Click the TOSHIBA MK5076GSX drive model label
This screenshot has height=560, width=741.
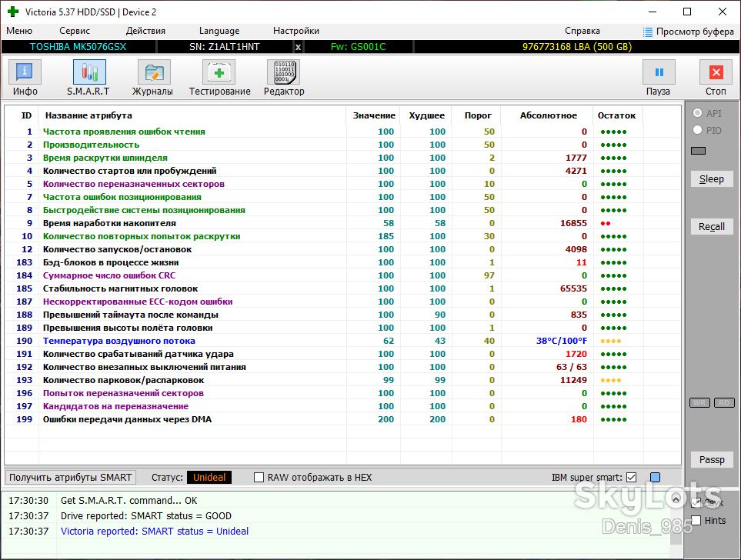pos(78,47)
